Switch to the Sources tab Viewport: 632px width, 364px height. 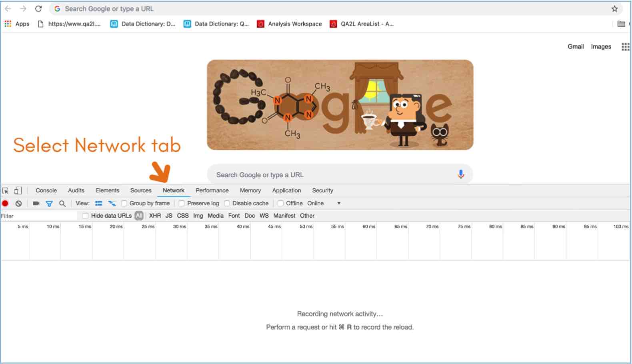pos(141,191)
